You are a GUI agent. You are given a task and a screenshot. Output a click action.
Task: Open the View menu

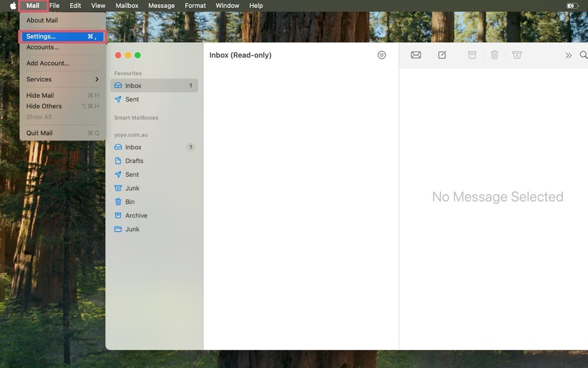pyautogui.click(x=98, y=5)
